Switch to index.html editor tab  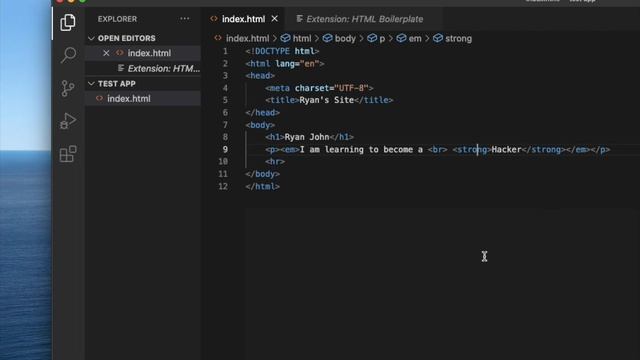244,19
